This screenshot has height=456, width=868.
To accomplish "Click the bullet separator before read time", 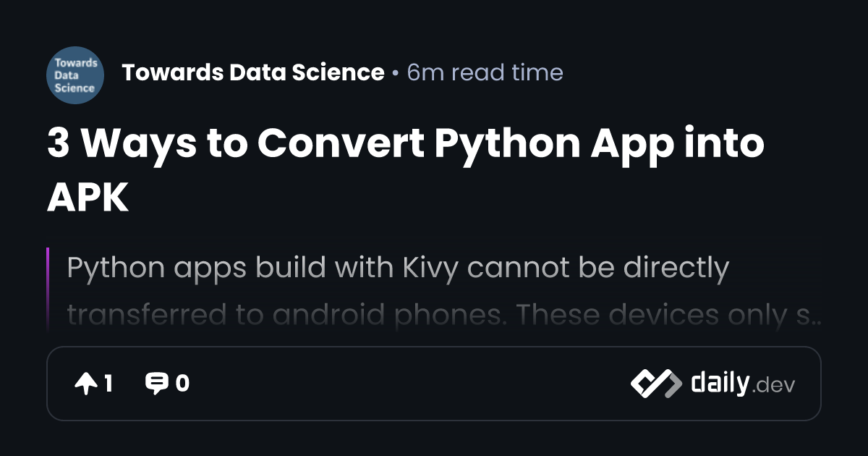I will [395, 73].
